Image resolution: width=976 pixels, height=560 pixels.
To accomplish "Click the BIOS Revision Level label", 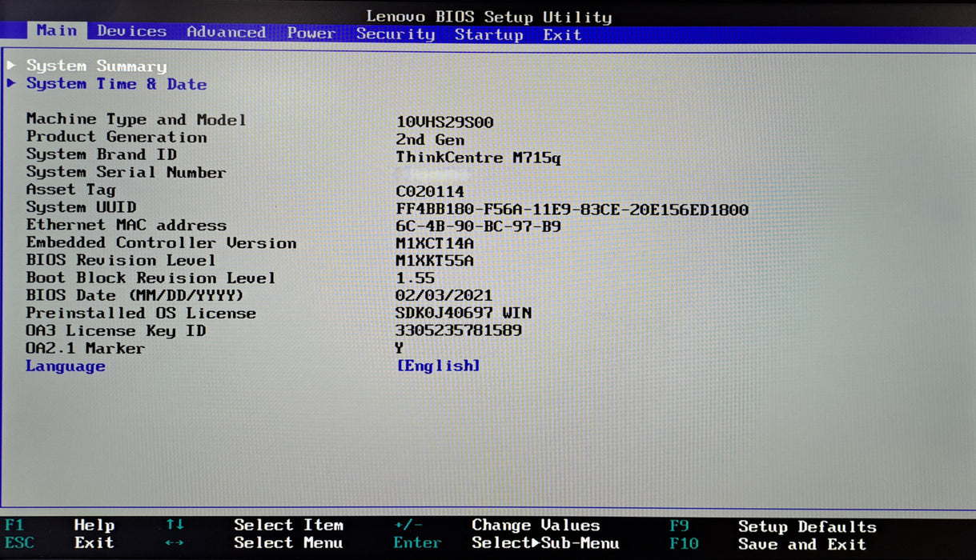I will tap(121, 260).
